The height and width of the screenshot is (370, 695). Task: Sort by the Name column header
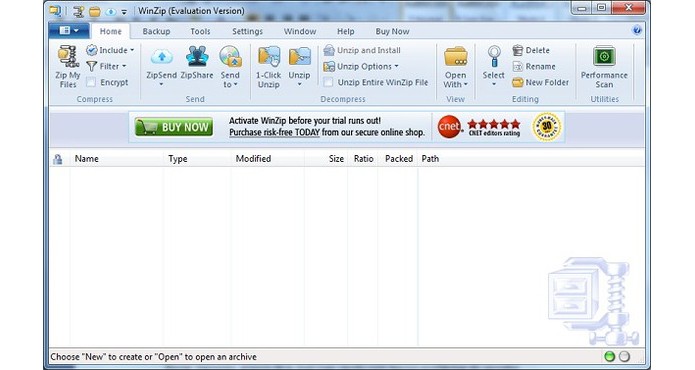pos(86,159)
